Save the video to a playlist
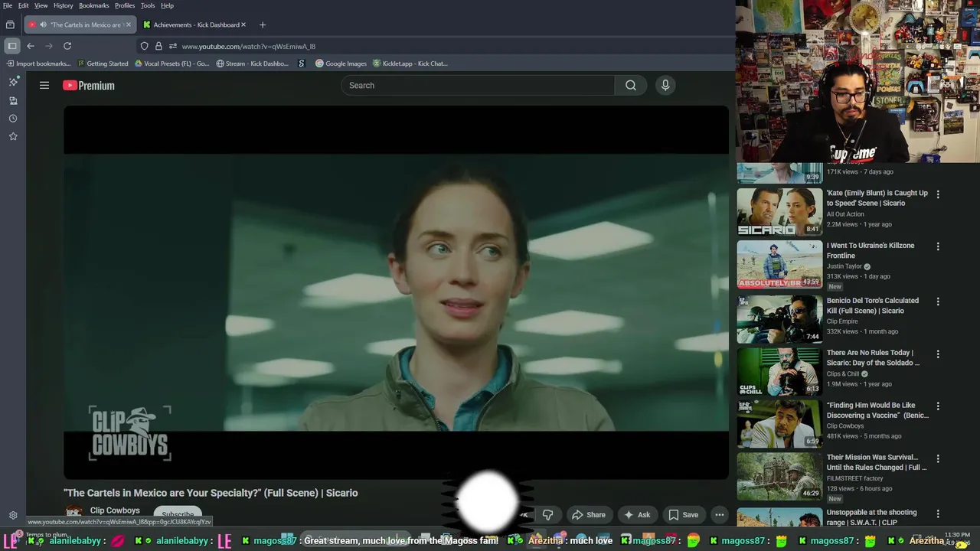The image size is (980, 551). click(x=683, y=515)
